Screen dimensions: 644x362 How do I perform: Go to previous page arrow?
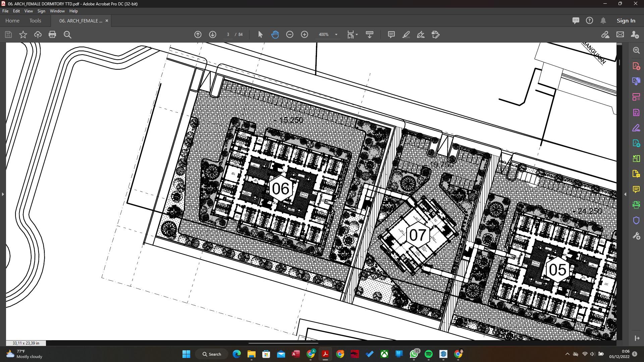(198, 35)
